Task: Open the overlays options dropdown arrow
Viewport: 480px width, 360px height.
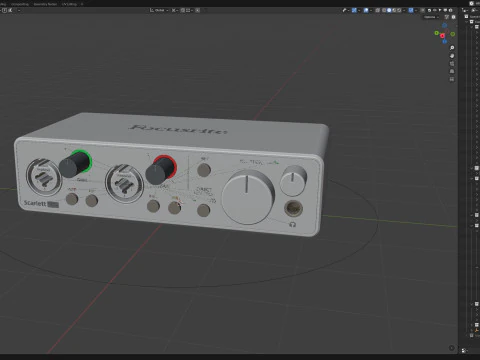Action: (x=371, y=10)
